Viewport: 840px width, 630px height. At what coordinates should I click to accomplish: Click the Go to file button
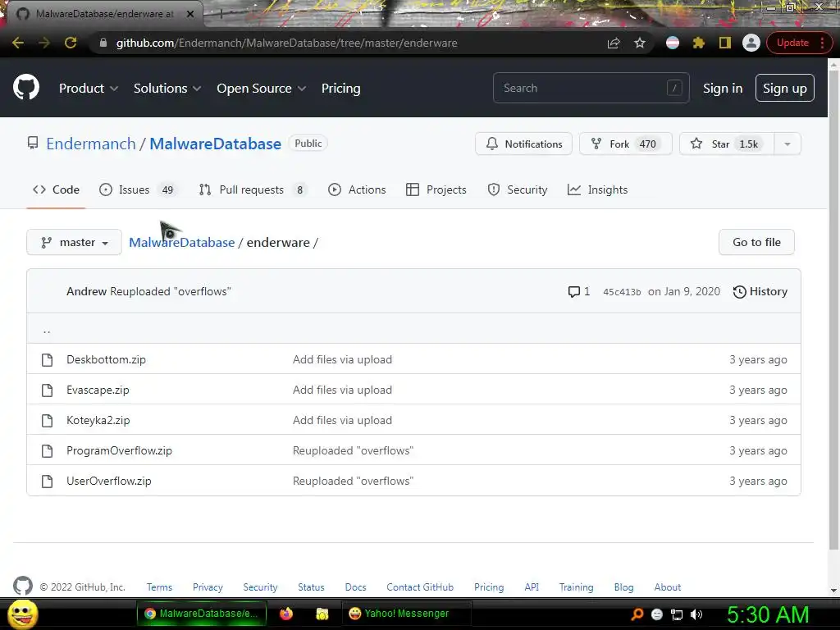[x=756, y=243]
